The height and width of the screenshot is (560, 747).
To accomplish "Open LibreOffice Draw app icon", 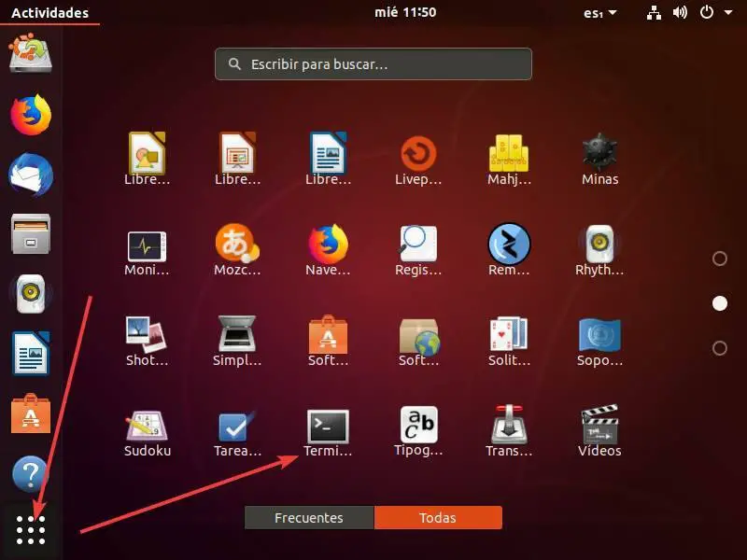I will [x=147, y=153].
